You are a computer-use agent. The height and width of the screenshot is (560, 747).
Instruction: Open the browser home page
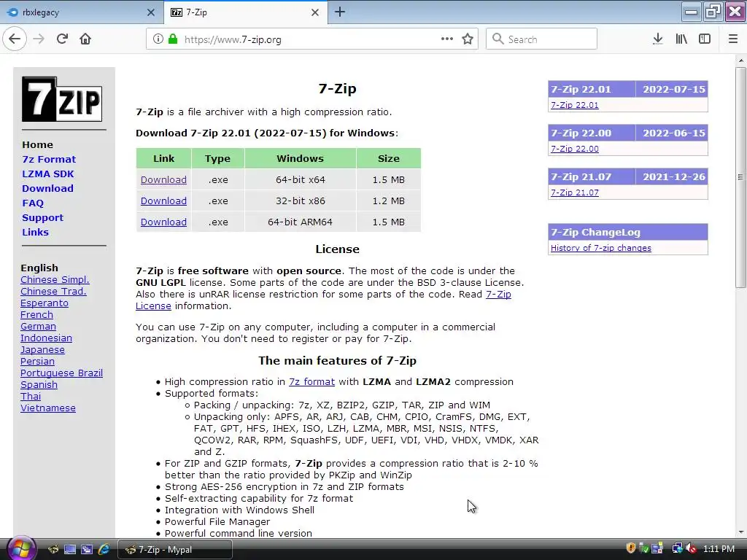pyautogui.click(x=85, y=39)
